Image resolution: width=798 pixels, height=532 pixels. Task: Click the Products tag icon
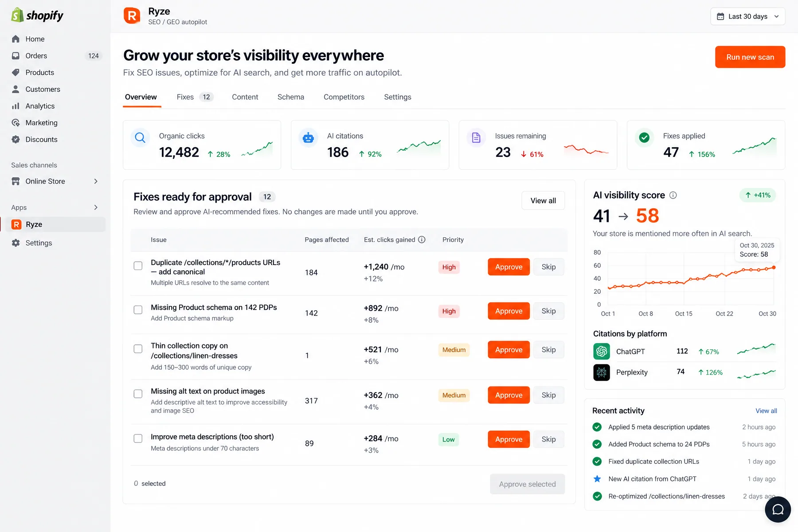point(16,72)
